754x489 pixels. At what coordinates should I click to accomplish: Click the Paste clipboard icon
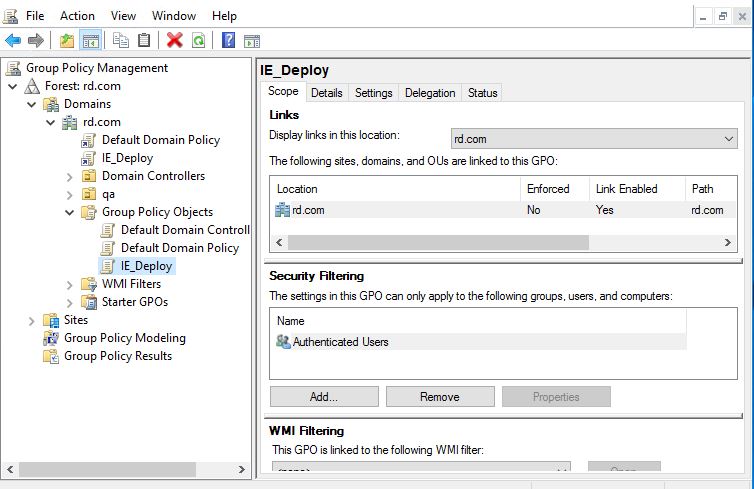145,40
